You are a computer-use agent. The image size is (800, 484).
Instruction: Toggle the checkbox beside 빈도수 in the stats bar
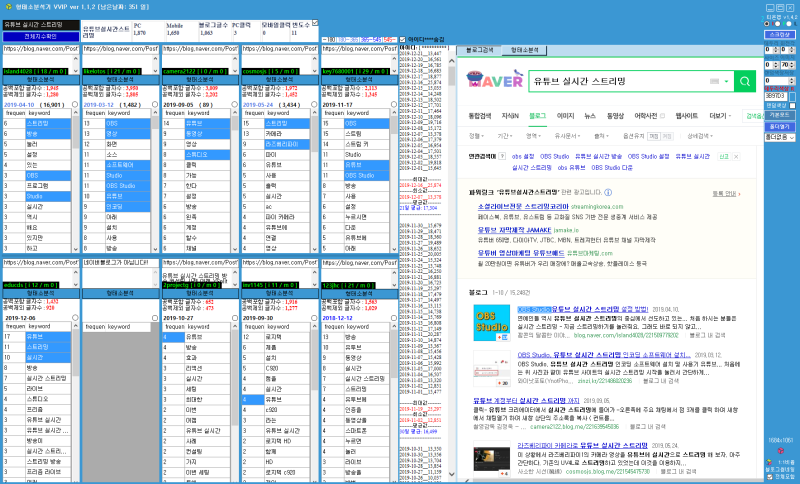coord(315,23)
